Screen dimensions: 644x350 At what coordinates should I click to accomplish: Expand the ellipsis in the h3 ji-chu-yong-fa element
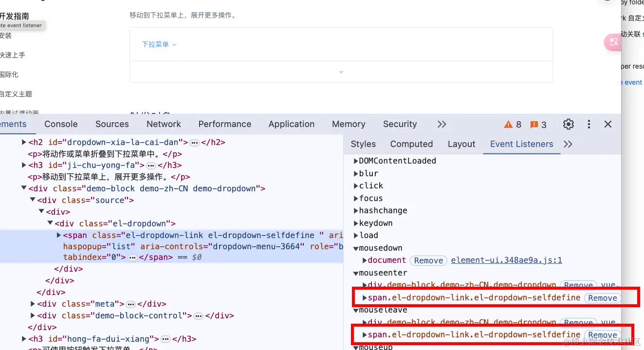point(151,166)
